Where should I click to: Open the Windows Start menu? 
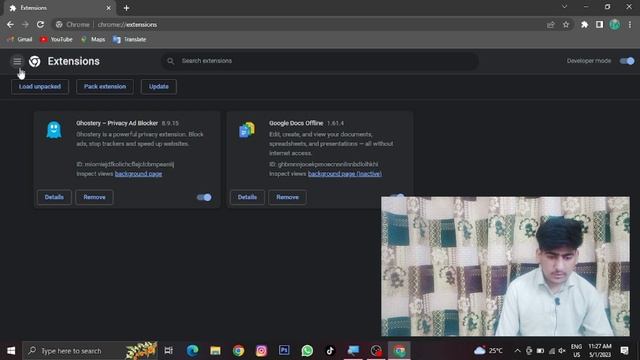click(11, 351)
